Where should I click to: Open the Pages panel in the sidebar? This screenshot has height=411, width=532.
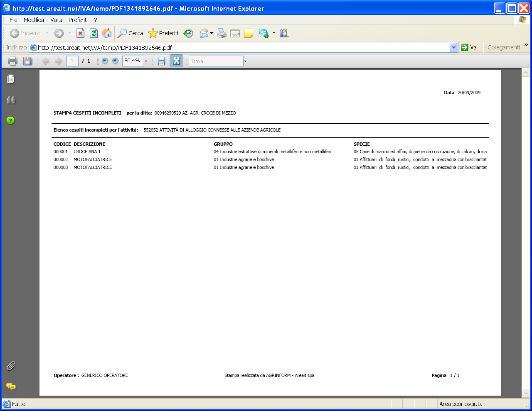tap(11, 79)
